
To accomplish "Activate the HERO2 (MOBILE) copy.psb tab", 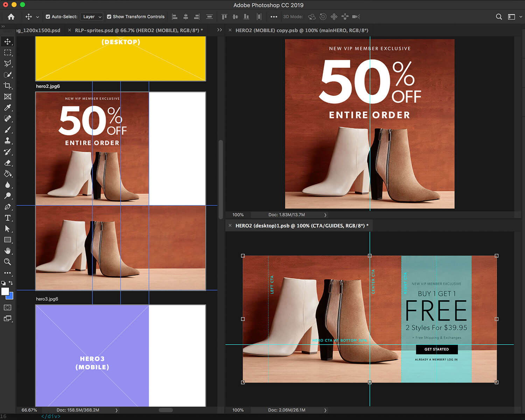I will (302, 30).
